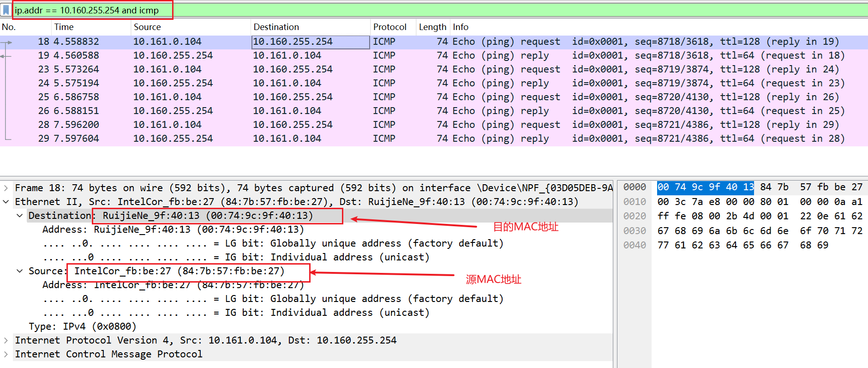This screenshot has width=868, height=368.
Task: Select packet number 29 row
Action: pyautogui.click(x=434, y=139)
